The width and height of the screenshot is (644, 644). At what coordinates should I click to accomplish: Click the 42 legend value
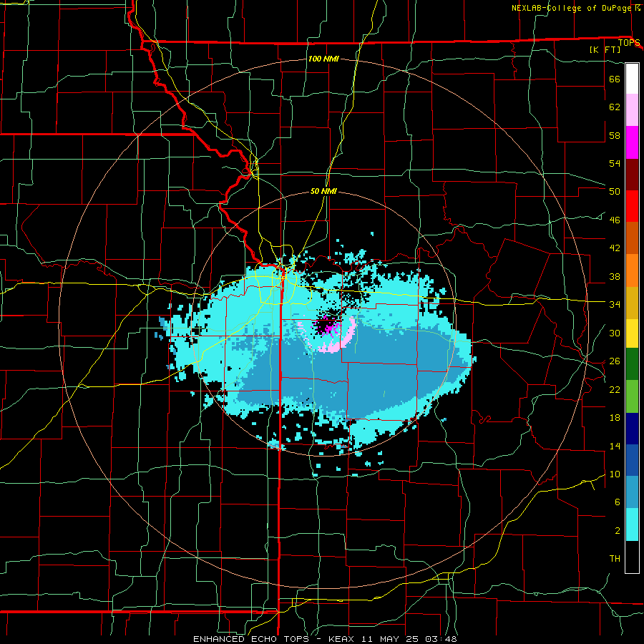(615, 248)
